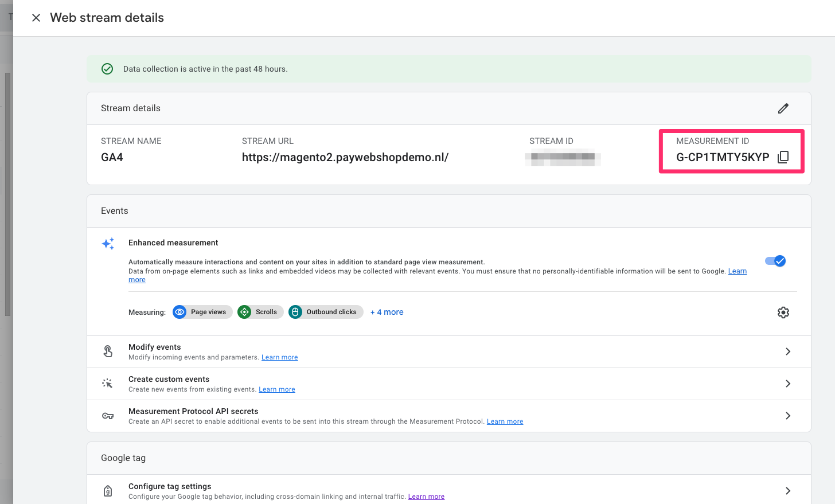The width and height of the screenshot is (835, 504).
Task: Click the data collection active message
Action: pyautogui.click(x=205, y=69)
